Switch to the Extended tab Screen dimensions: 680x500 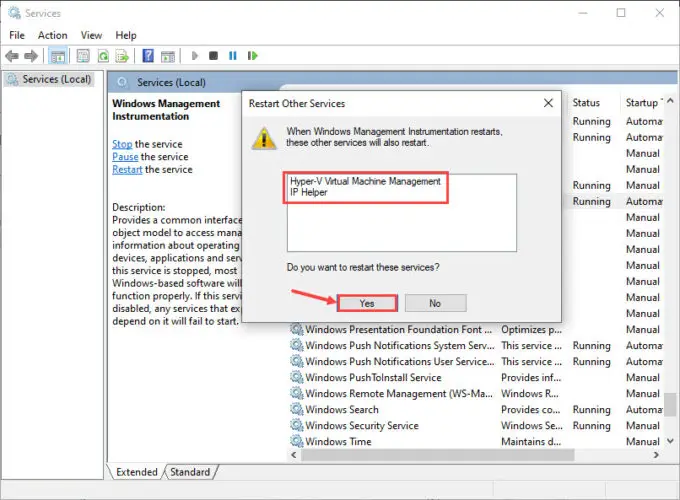tap(136, 472)
